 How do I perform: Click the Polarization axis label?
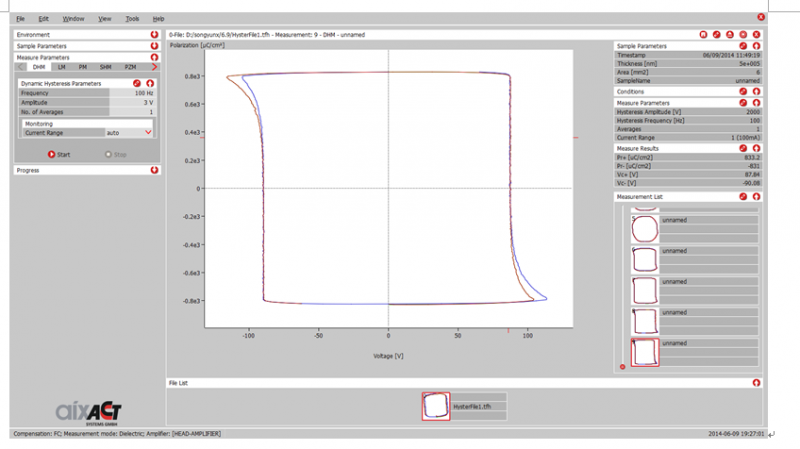pyautogui.click(x=197, y=45)
